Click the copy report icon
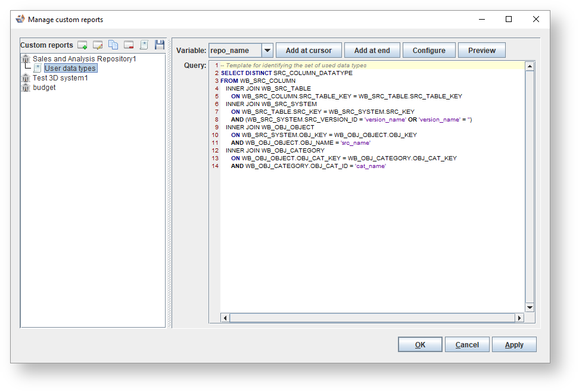This screenshot has width=579, height=392. [113, 45]
